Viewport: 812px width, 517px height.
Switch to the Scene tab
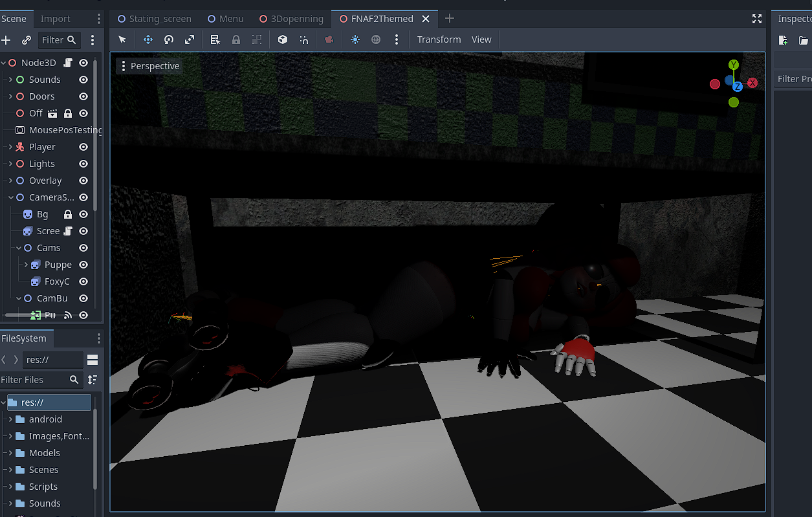[x=14, y=19]
